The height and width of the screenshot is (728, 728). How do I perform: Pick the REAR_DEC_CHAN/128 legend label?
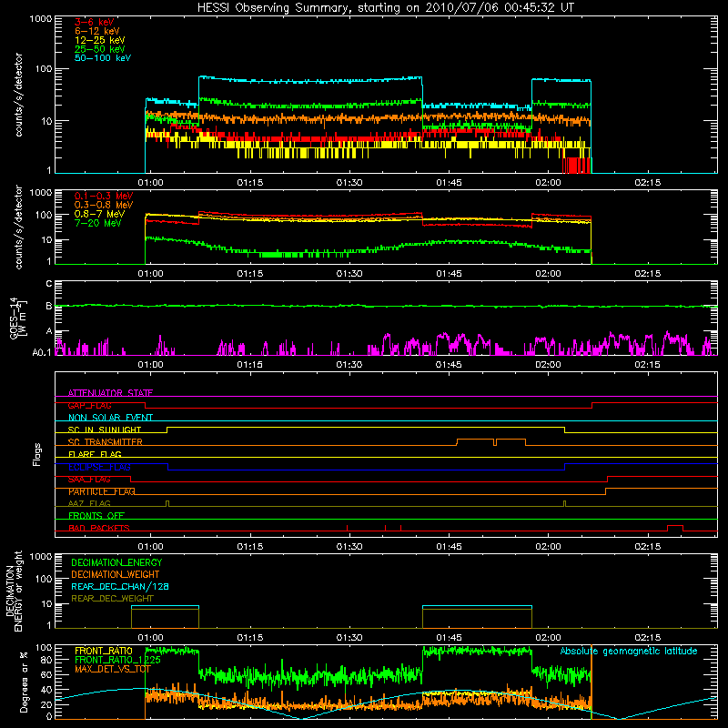pyautogui.click(x=120, y=586)
